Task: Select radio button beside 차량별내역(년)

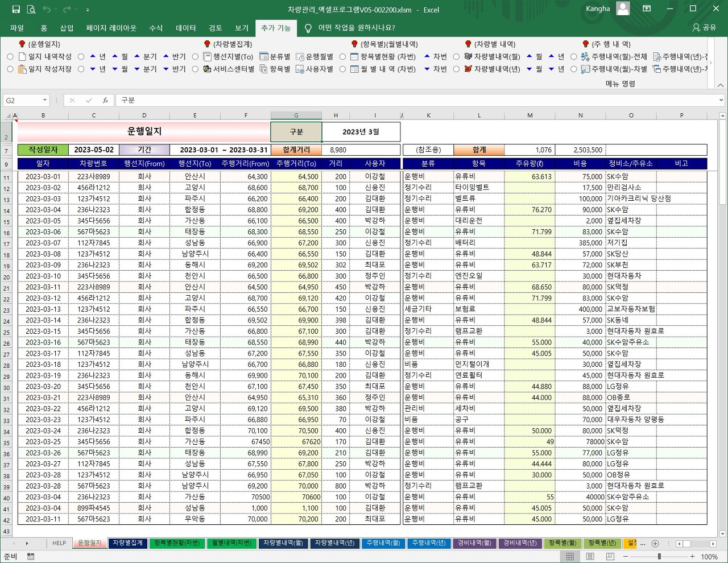Action: (x=456, y=69)
